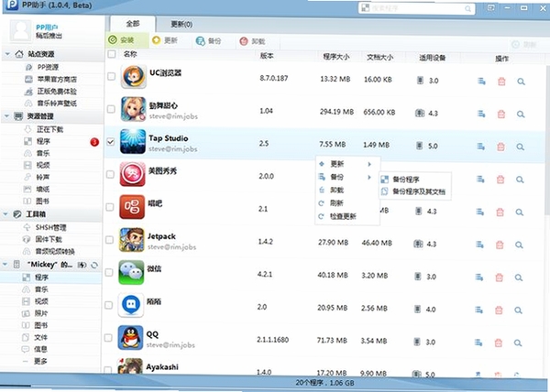Screen dimensions: 550x392
Task: Check the UC浏览器 checkbox
Action: coord(112,76)
